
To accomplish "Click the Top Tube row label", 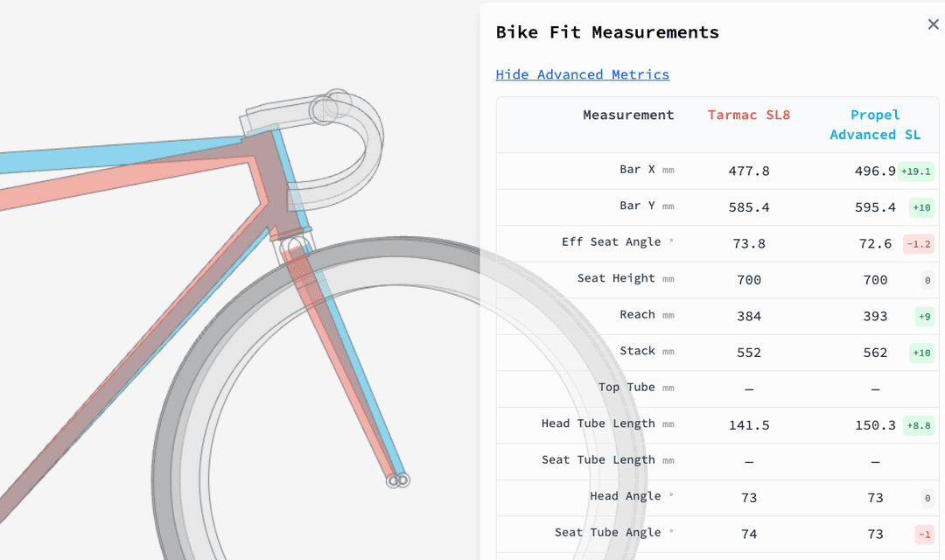I will (x=626, y=387).
